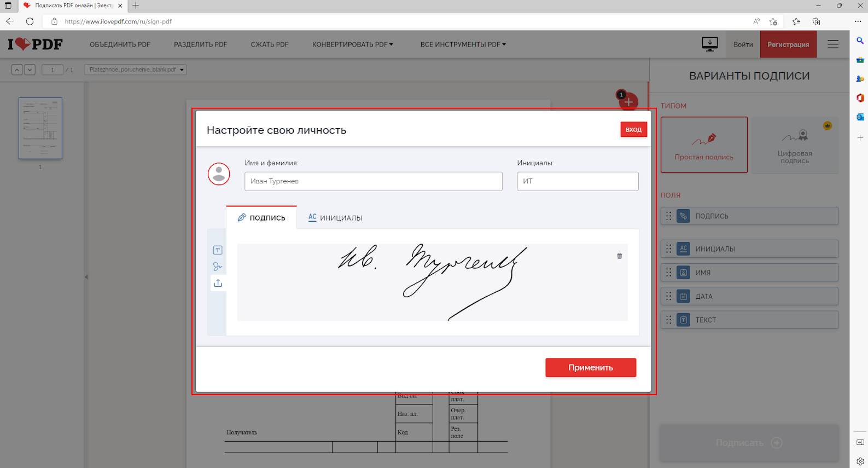Open СЖАТЬ PDF menu item
This screenshot has height=468, width=868.
[270, 44]
